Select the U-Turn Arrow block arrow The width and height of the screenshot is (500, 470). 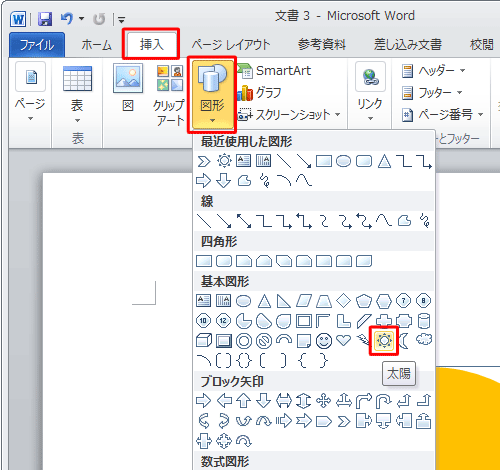pos(384,401)
